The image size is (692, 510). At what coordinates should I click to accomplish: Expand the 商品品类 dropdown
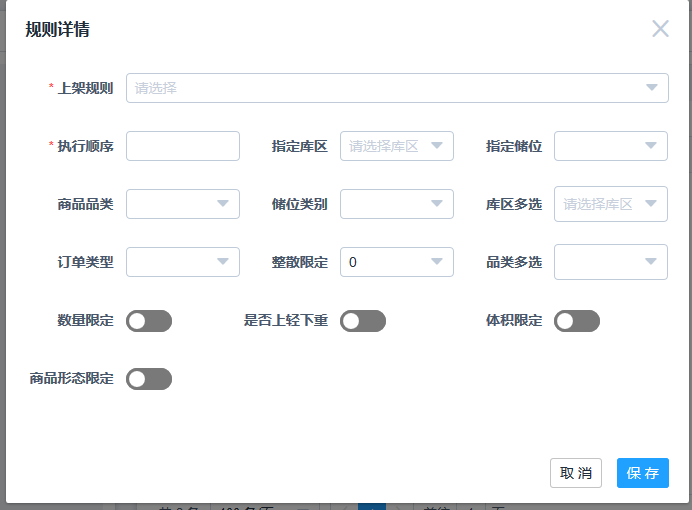tap(183, 204)
